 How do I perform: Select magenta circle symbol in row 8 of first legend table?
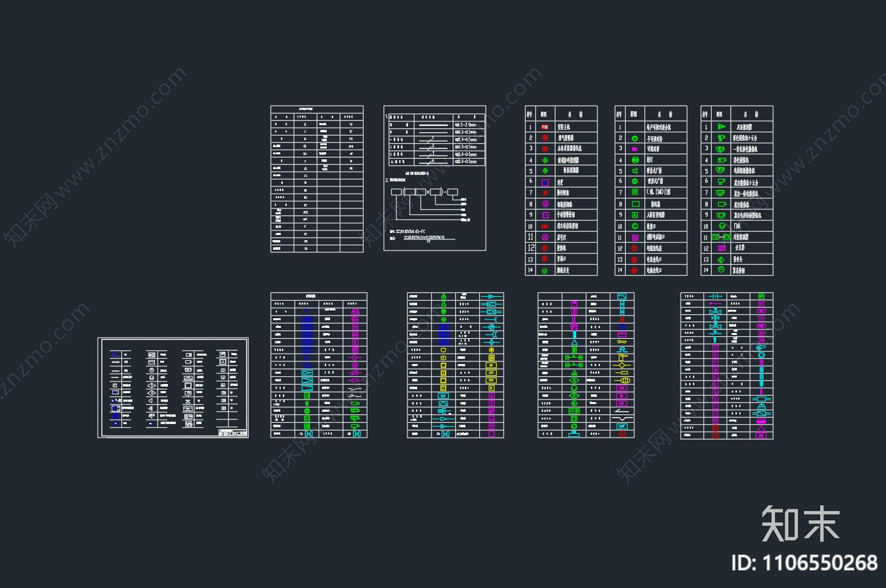tap(544, 204)
